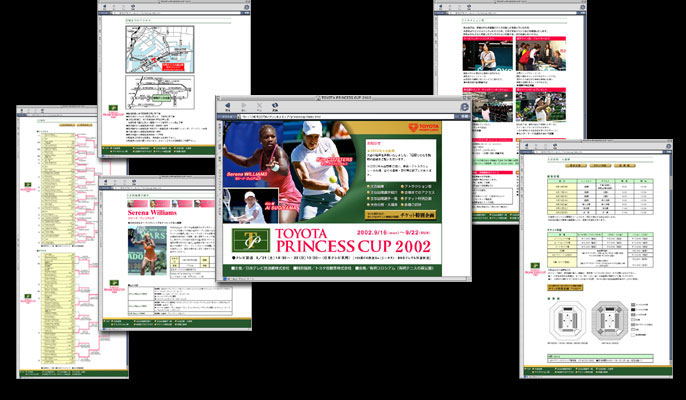
Task: Click the gray shaded seating chart
Action: [x=610, y=321]
